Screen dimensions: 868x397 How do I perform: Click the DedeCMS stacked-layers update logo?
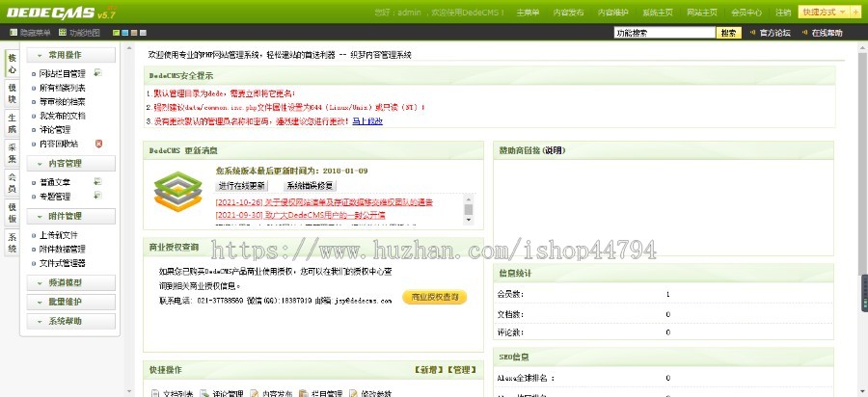point(177,192)
